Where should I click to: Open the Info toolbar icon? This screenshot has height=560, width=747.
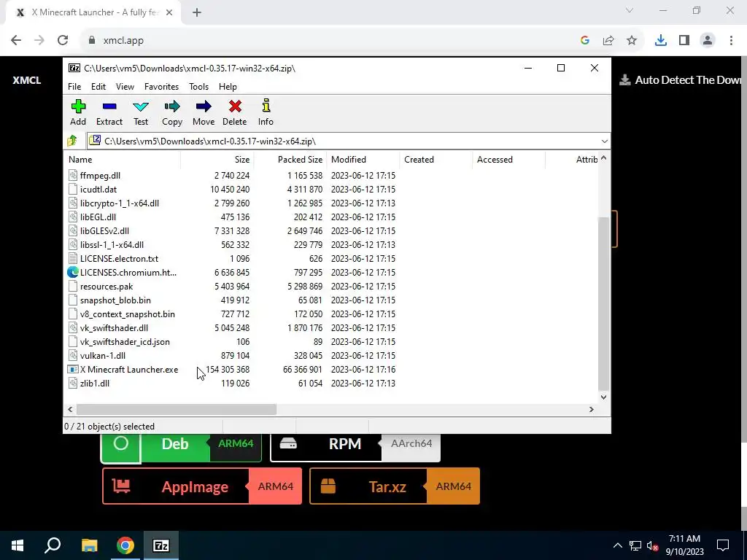click(266, 106)
